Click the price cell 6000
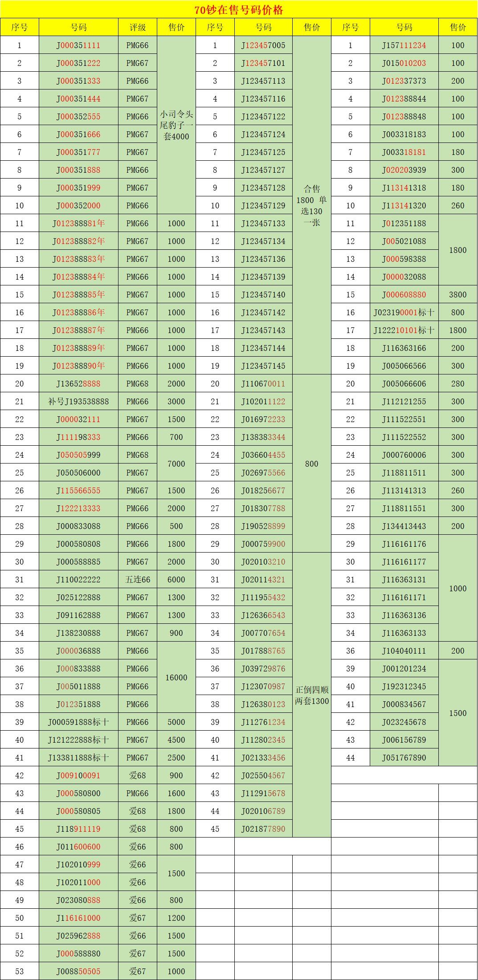478x980 pixels. 176,580
